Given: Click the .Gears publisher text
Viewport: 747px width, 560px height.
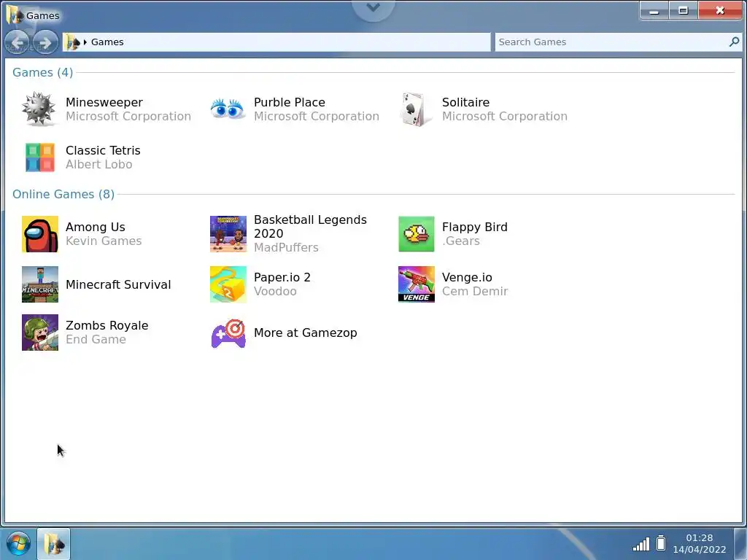Looking at the screenshot, I should [x=461, y=241].
